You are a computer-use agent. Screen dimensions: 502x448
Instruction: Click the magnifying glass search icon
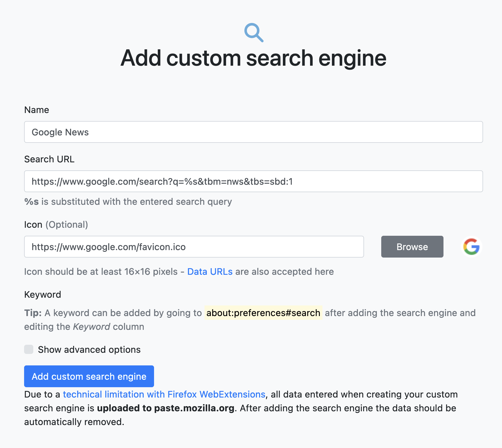point(254,32)
